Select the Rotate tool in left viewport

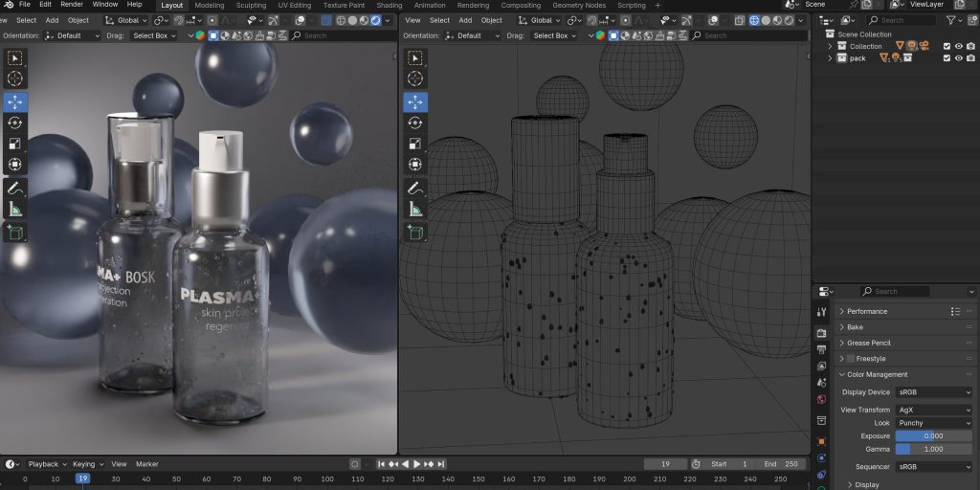click(15, 122)
